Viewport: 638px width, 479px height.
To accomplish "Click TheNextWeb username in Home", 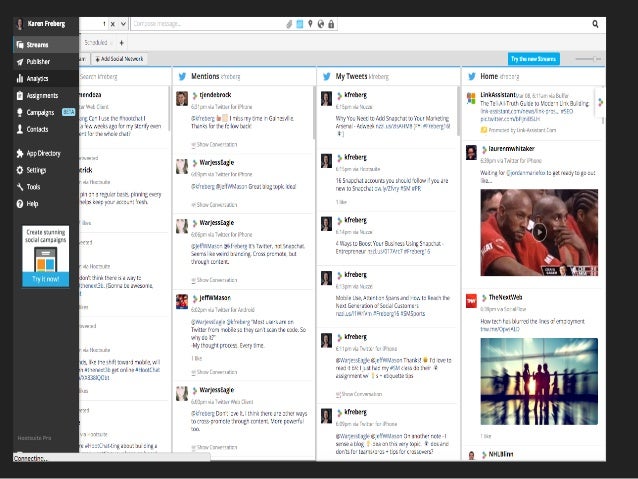I will tap(505, 297).
